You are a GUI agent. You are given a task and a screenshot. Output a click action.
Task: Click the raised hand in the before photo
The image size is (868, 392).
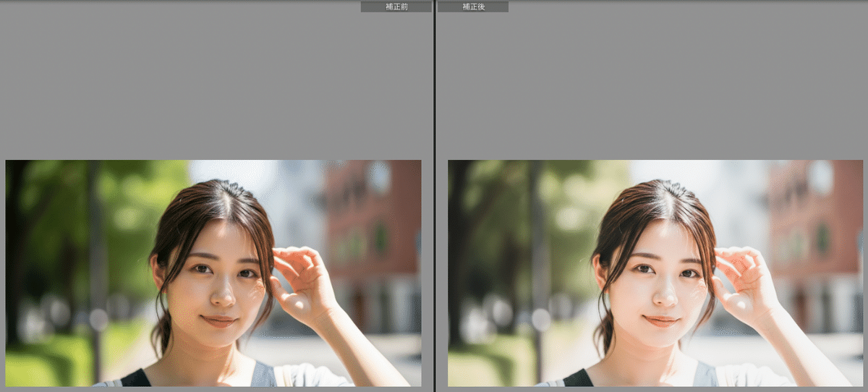(304, 278)
